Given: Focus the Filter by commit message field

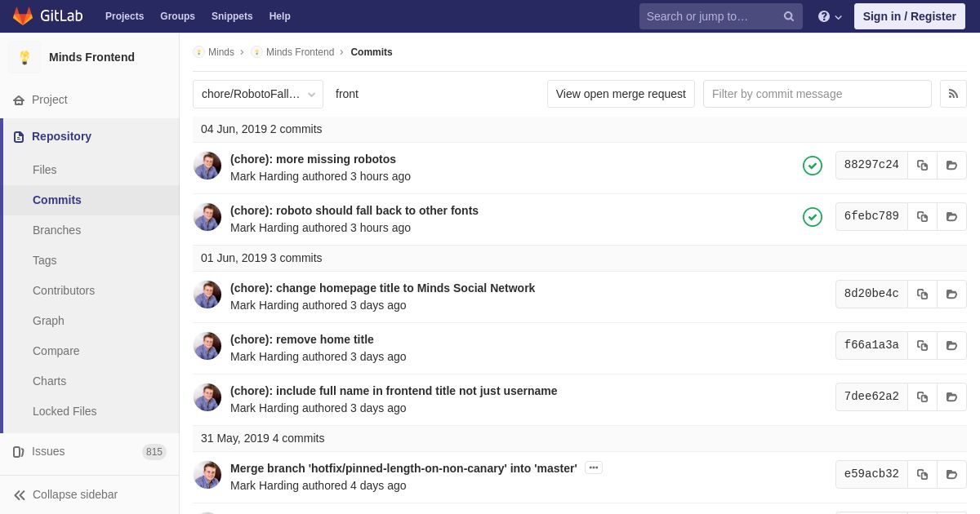Looking at the screenshot, I should (817, 94).
